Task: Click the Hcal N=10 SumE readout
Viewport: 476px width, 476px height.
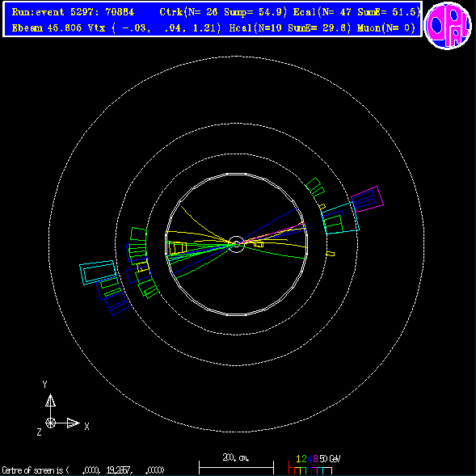Action: pyautogui.click(x=290, y=28)
